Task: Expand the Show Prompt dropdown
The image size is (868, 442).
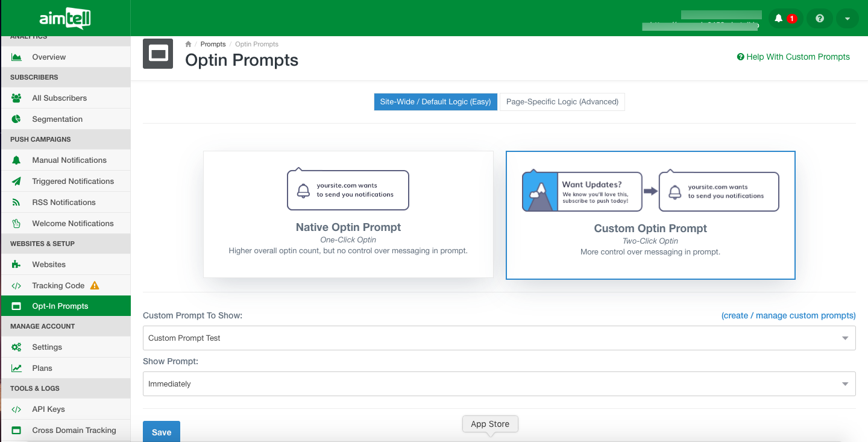Action: coord(498,384)
